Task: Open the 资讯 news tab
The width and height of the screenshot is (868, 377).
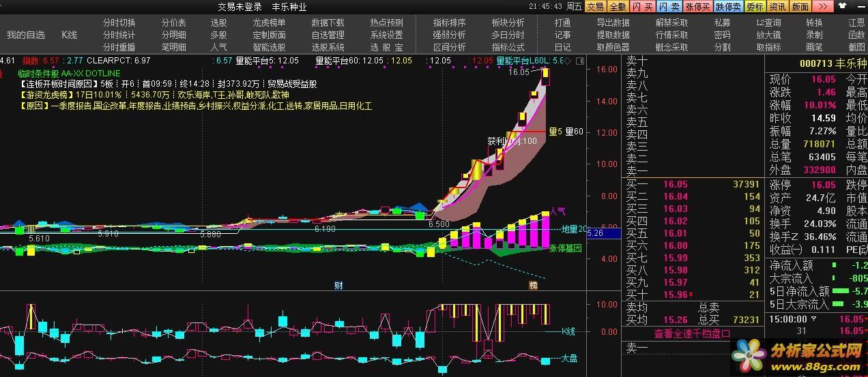Action: [x=777, y=6]
